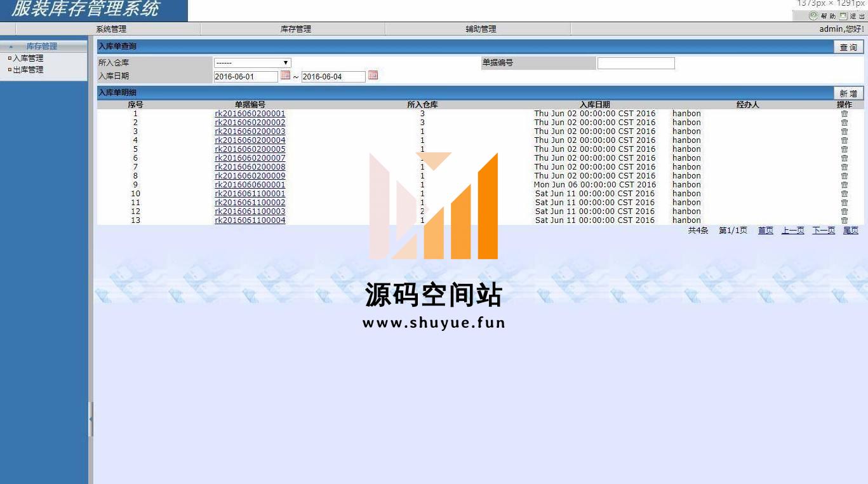Click the 单据编号 text input field

pos(636,63)
